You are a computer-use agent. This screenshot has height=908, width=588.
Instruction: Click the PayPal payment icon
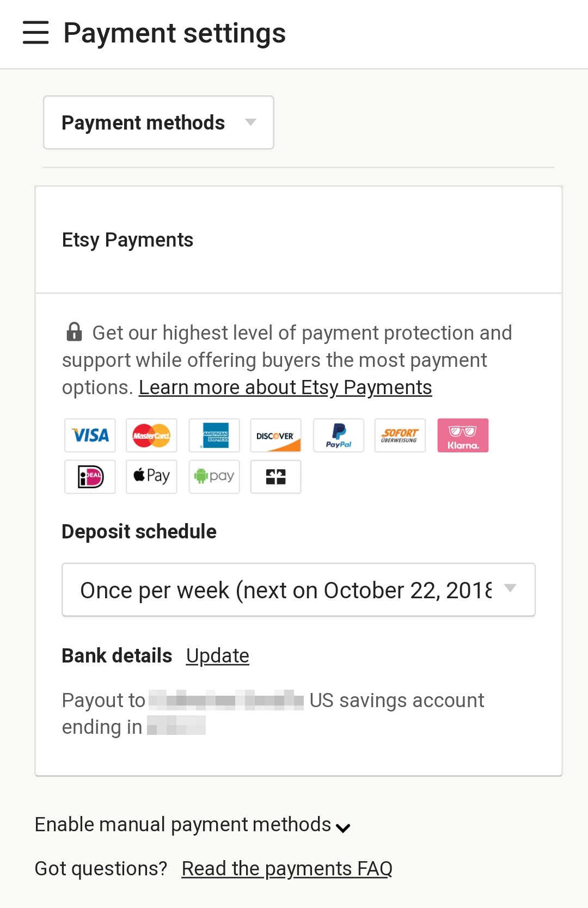339,435
